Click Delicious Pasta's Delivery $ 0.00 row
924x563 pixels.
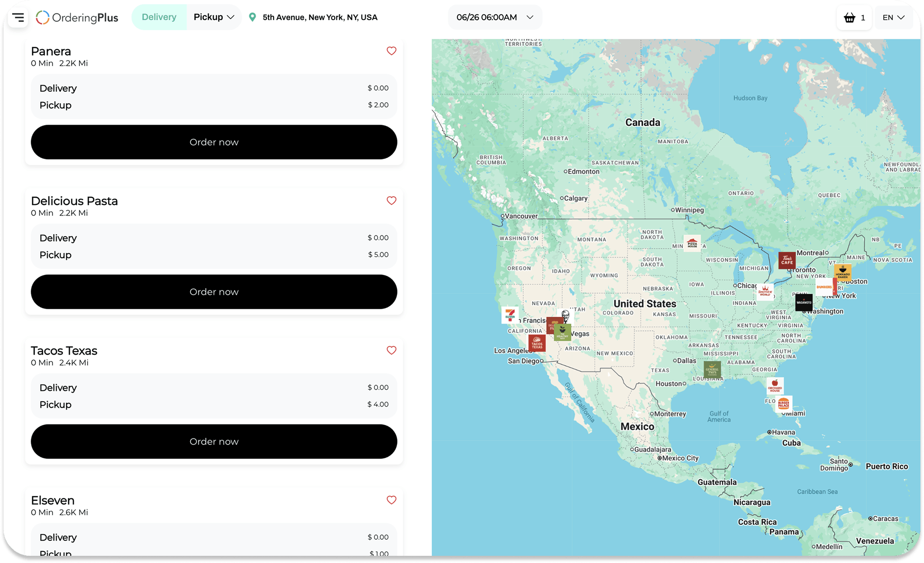[214, 238]
